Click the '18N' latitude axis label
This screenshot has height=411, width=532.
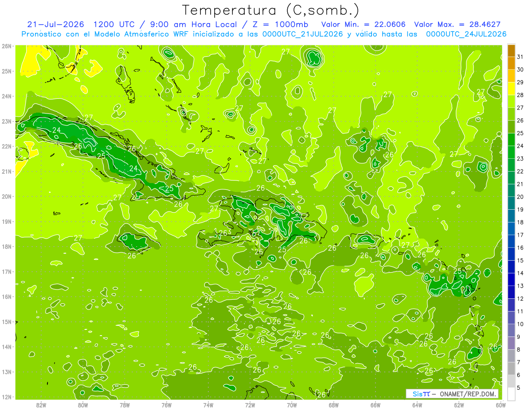click(6, 247)
